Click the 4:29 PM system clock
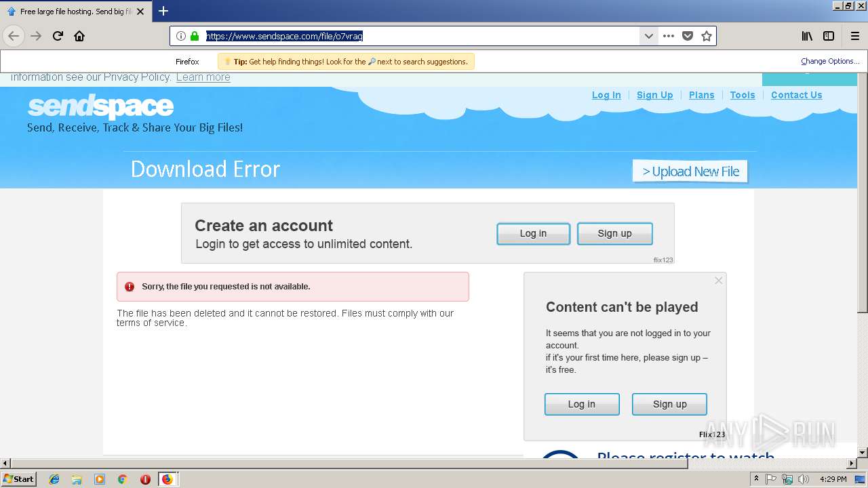Screen dimensions: 868x488 click(833, 479)
